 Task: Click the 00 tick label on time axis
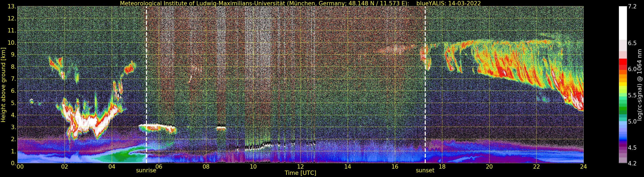(20, 166)
